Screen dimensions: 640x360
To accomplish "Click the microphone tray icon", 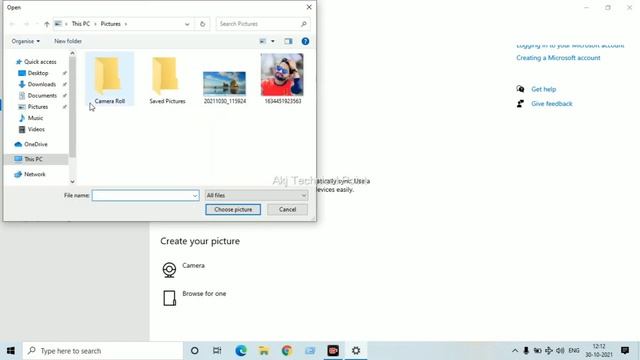I will 526,351.
